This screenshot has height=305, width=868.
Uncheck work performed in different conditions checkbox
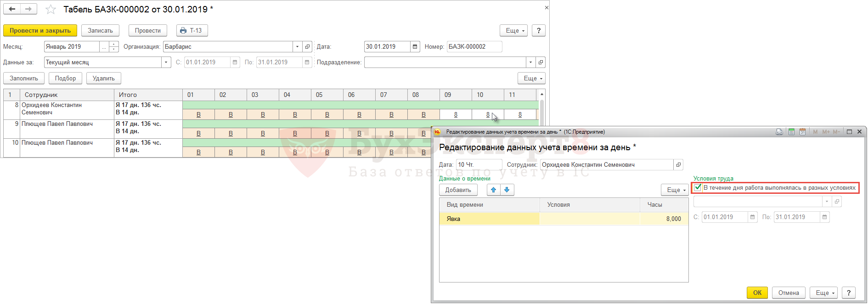click(698, 187)
